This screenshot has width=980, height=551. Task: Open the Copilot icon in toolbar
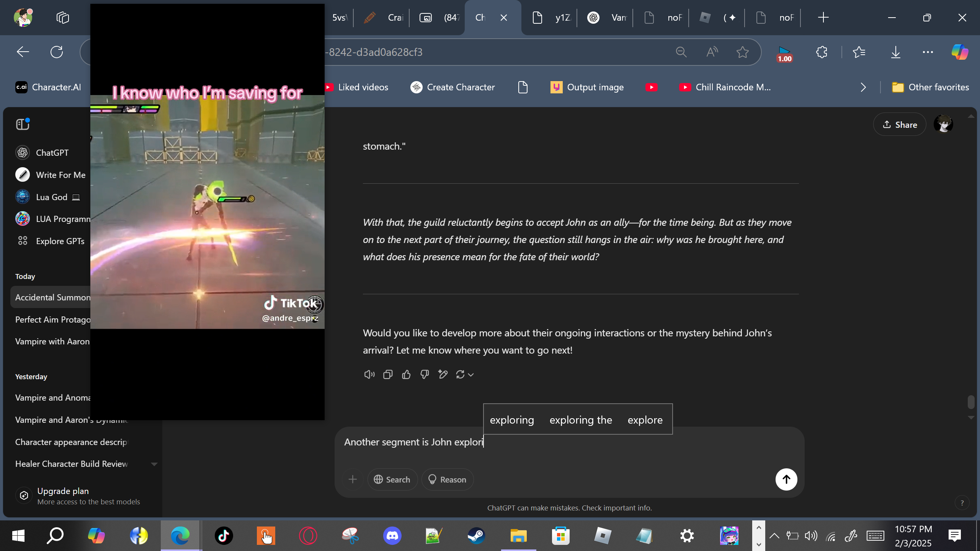960,52
